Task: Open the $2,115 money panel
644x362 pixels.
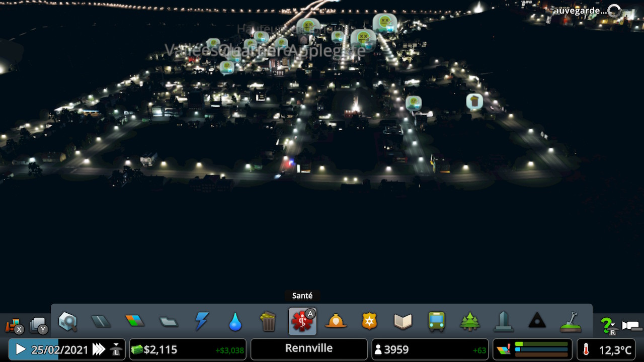Action: [x=188, y=349]
